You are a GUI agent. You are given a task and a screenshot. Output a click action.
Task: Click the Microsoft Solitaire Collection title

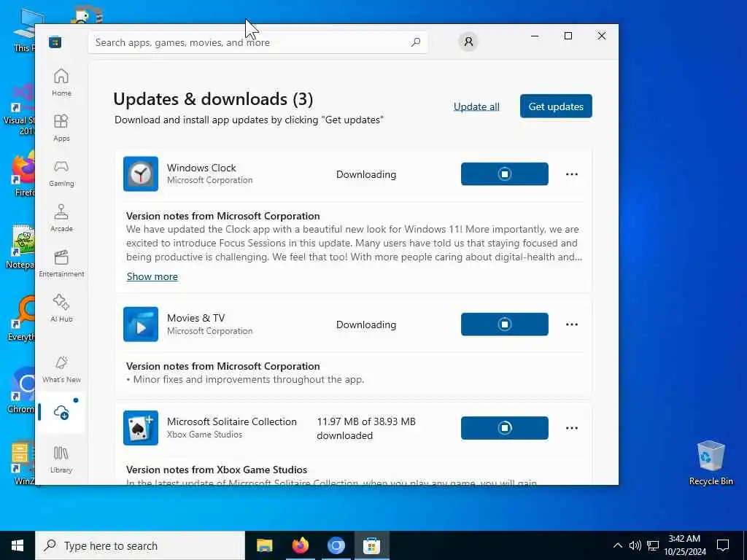pyautogui.click(x=232, y=422)
